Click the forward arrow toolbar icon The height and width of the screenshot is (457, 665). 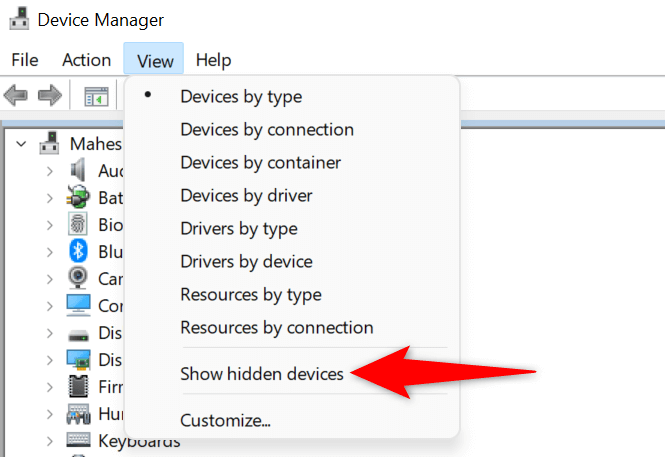coord(49,96)
